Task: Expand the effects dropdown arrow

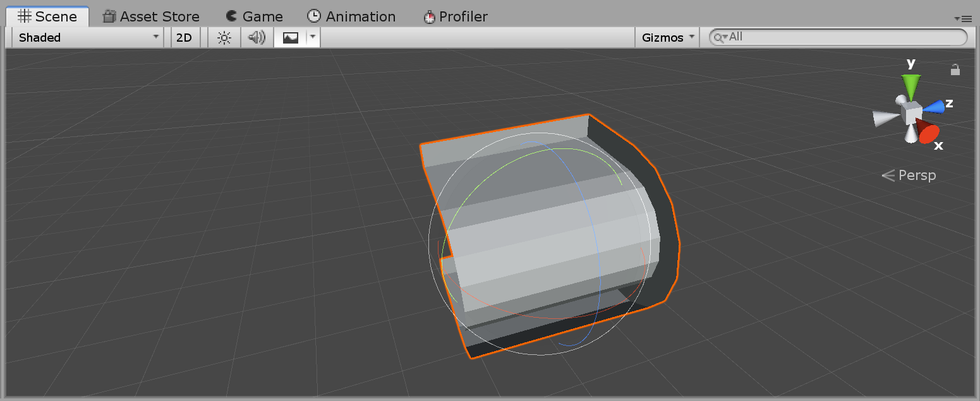Action: pos(312,37)
